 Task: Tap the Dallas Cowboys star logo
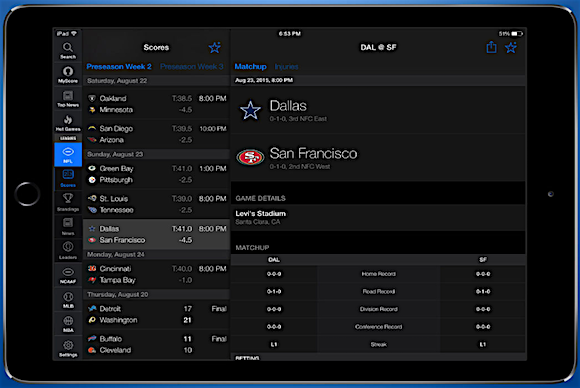[x=250, y=110]
